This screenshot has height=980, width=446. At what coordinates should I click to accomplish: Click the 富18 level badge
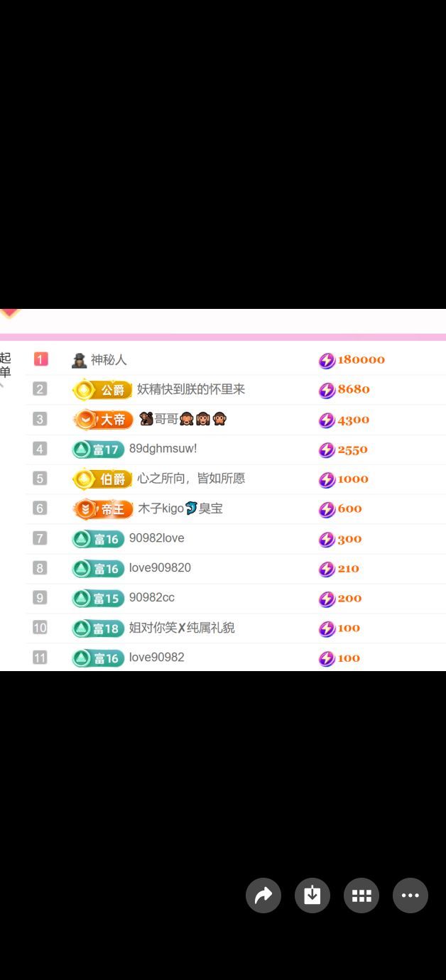(x=98, y=628)
